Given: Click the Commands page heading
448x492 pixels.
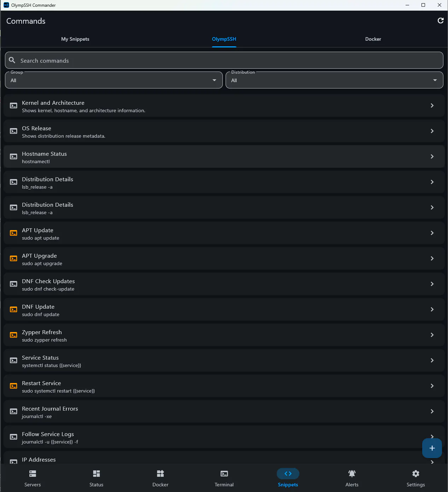Looking at the screenshot, I should 26,21.
